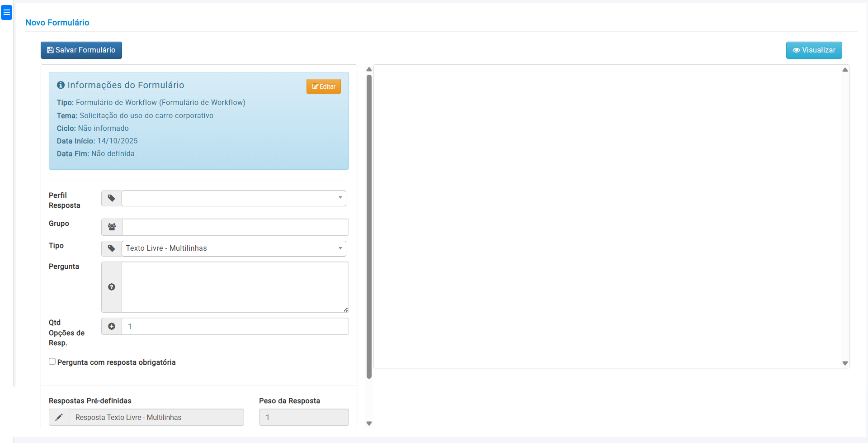Click the form panel scrollbar down arrow
The height and width of the screenshot is (443, 868).
point(369,424)
